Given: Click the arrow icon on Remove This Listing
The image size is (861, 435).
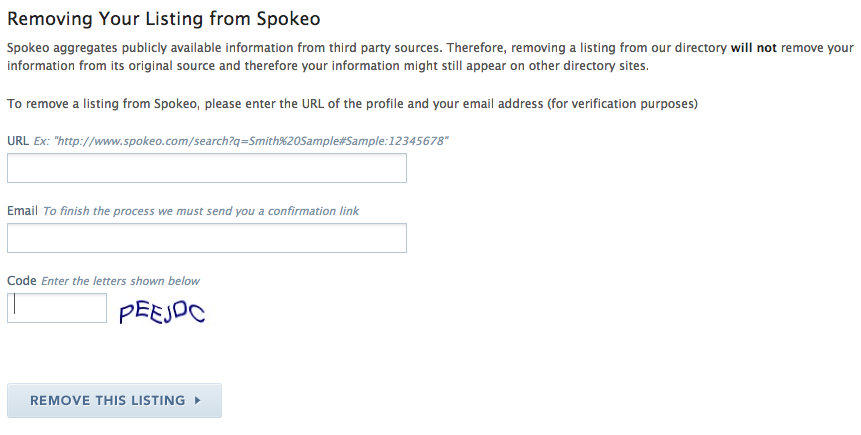Looking at the screenshot, I should coord(198,400).
